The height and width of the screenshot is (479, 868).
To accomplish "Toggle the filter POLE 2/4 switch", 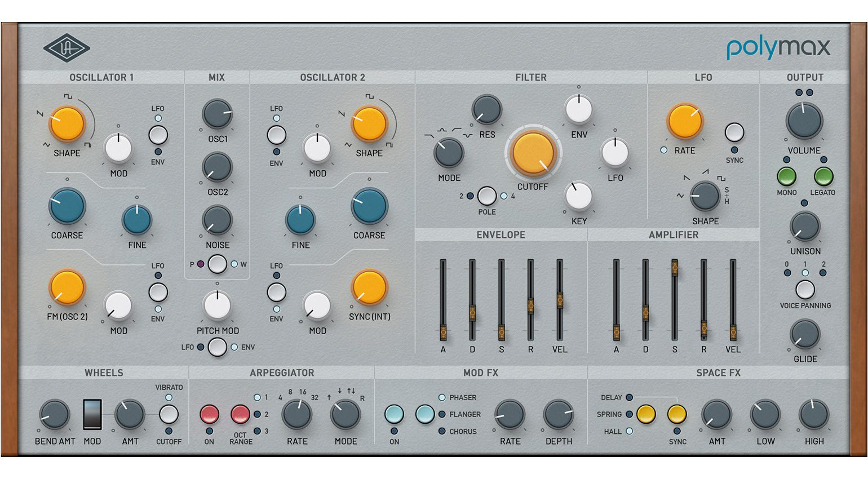I will 487,196.
